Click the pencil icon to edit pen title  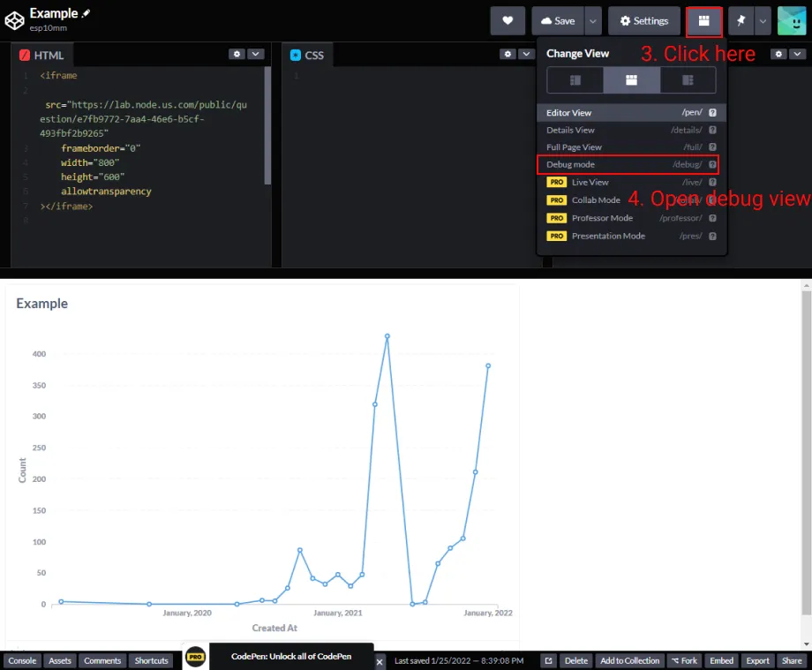[x=86, y=13]
